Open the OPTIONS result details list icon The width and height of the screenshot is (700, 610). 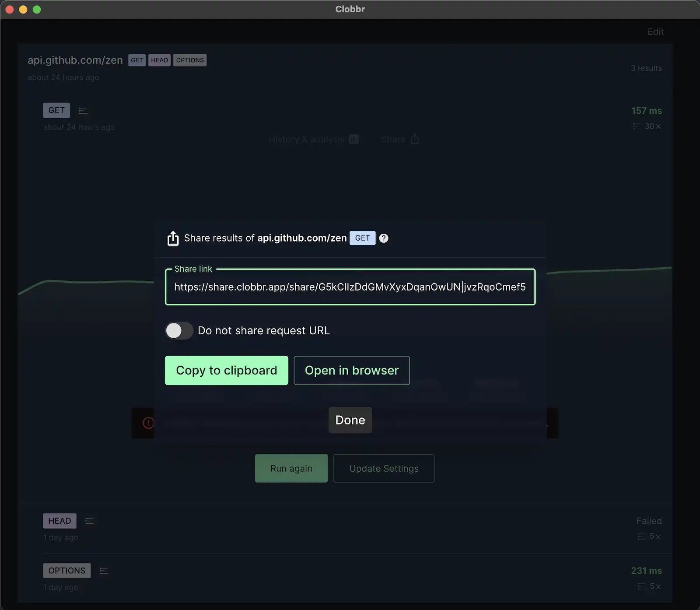[x=104, y=571]
